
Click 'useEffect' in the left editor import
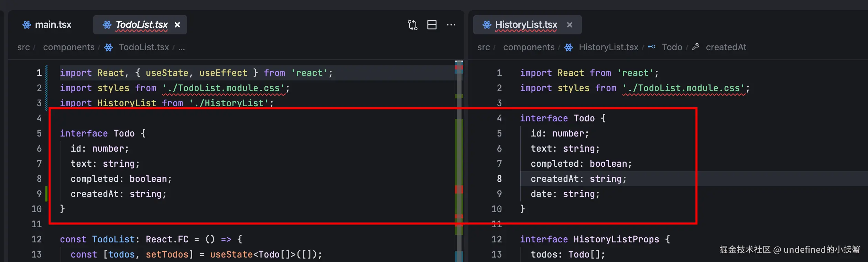coord(223,73)
